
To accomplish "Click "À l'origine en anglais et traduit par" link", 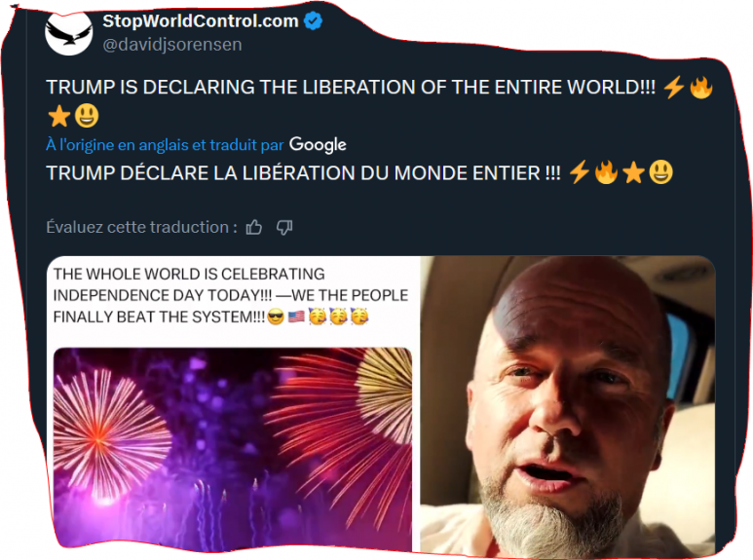I will [165, 144].
